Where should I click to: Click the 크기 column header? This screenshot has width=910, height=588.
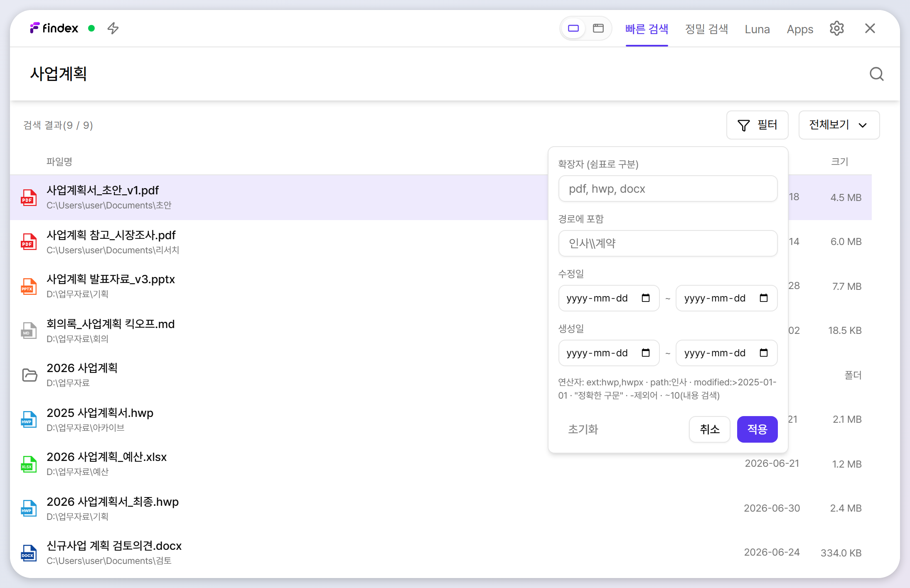[839, 162]
